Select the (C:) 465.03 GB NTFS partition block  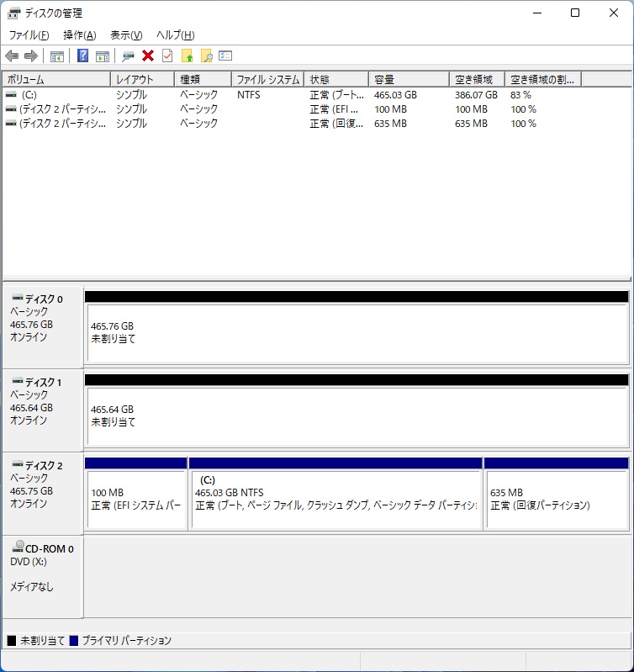(x=335, y=494)
